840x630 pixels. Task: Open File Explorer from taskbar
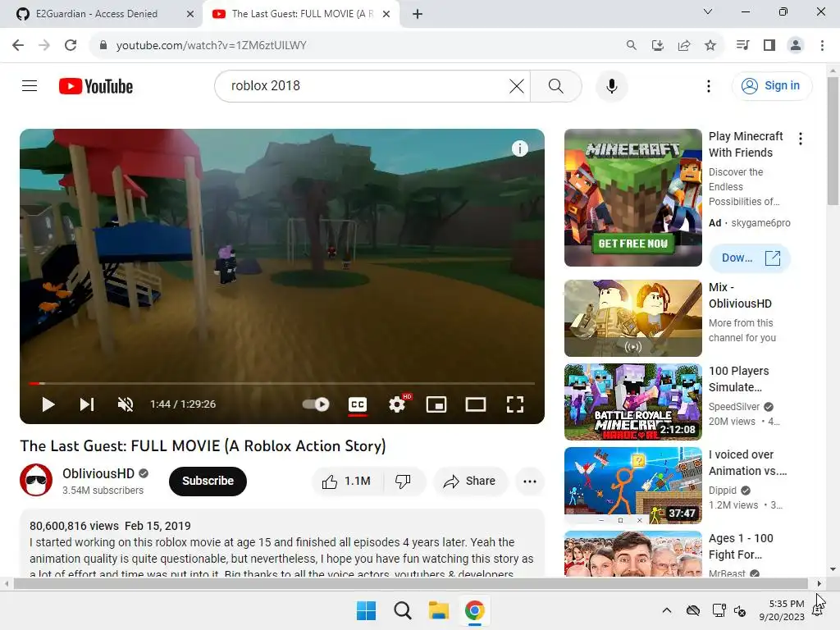pyautogui.click(x=438, y=610)
